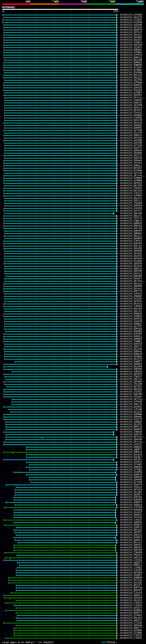Image resolution: width=146 pixels, height=644 pixels.
Task: Click the green alignment bar for UniRef100_A5B5J6
Action: point(60,452)
